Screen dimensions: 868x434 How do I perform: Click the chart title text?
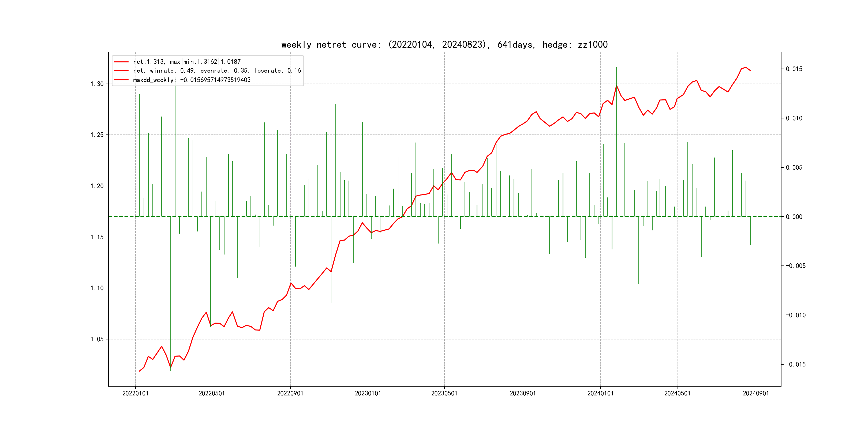[444, 45]
